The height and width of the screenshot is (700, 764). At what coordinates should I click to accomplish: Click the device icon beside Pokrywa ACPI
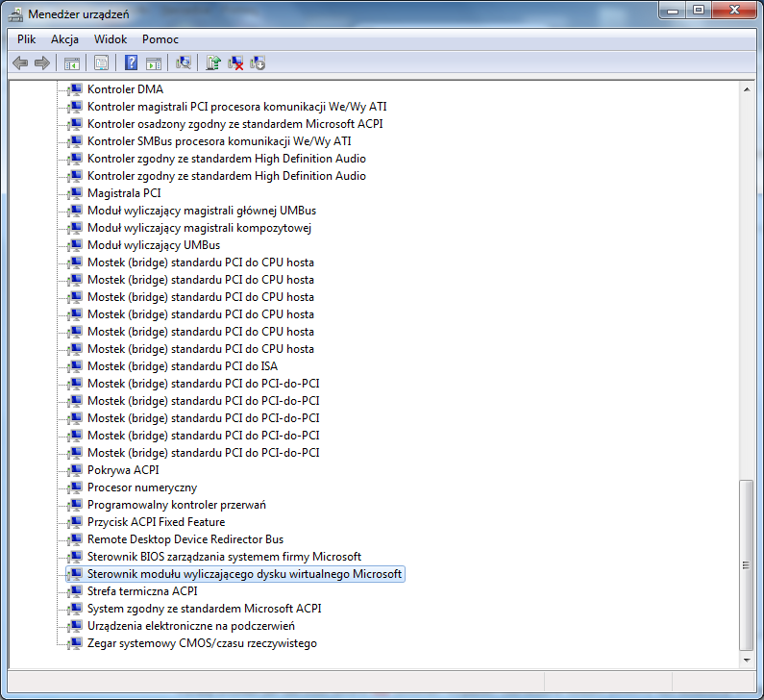pyautogui.click(x=76, y=470)
